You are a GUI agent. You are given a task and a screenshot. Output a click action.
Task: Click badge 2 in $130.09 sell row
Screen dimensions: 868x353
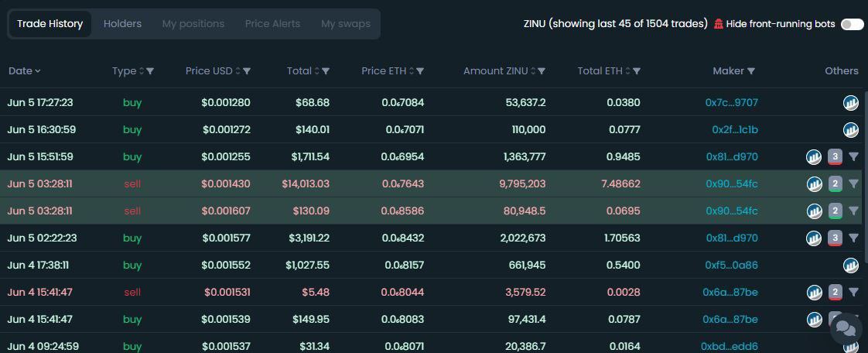[x=836, y=211]
